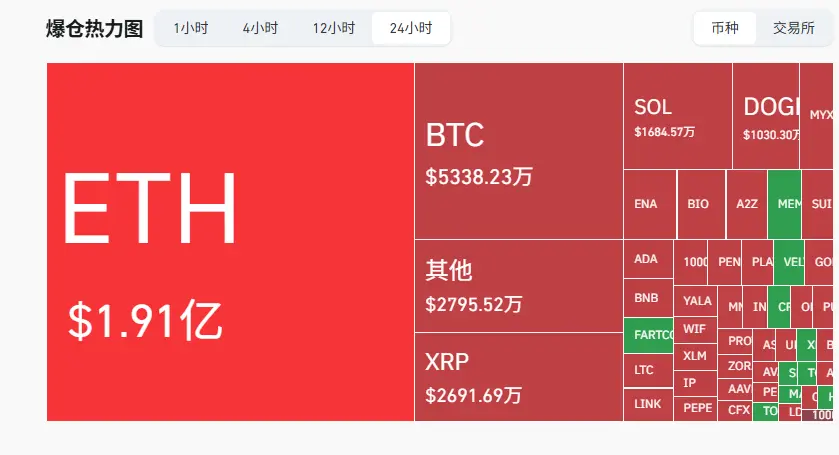Select the A2Z tile
This screenshot has height=455, width=839.
coord(747,204)
